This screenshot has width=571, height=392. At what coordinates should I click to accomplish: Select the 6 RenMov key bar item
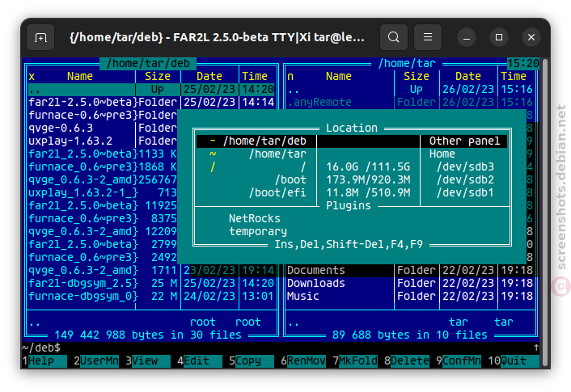(303, 360)
